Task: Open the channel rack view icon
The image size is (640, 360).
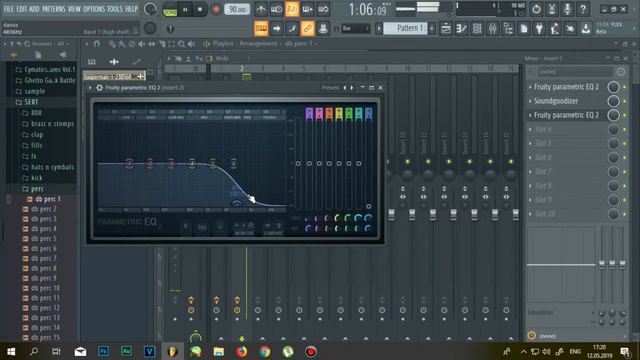Action: click(x=477, y=29)
